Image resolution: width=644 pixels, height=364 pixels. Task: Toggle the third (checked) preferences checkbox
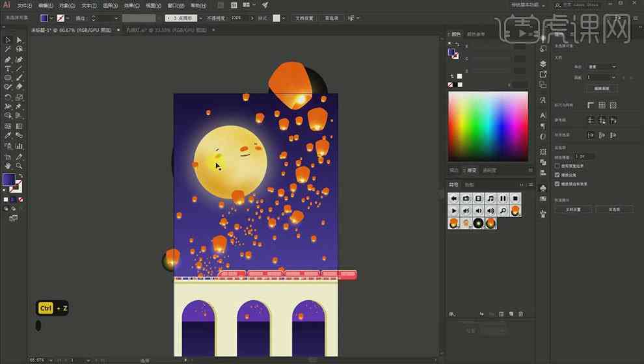pos(557,184)
